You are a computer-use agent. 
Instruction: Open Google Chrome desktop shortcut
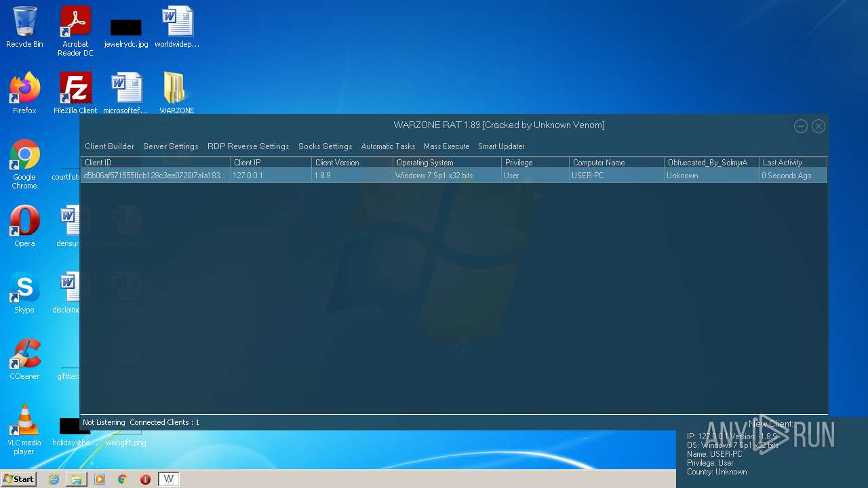point(24,164)
